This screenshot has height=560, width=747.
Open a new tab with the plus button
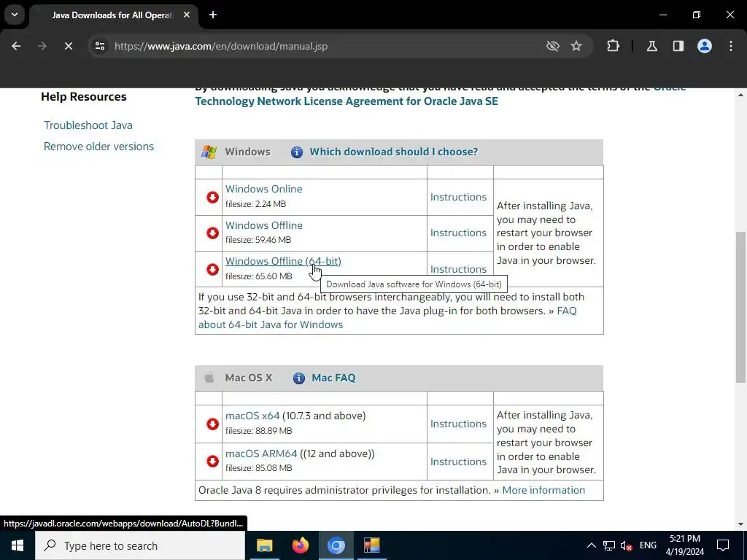click(213, 15)
